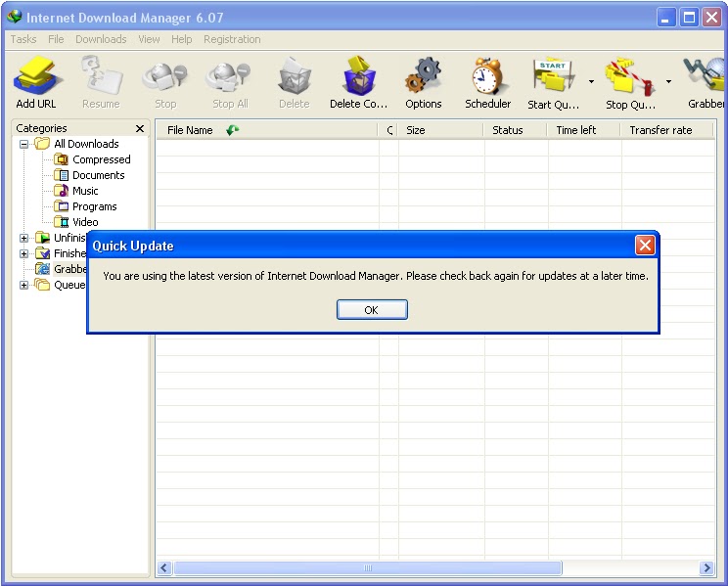Click the All Downloads folder icon

42,144
